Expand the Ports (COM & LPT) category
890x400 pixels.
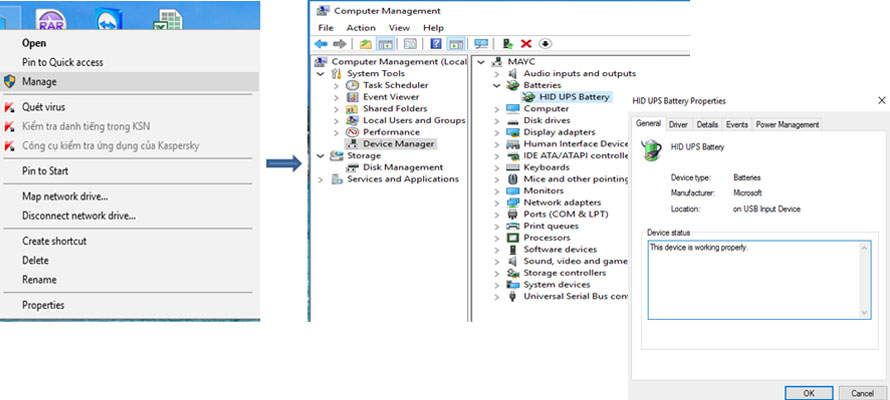coord(497,214)
